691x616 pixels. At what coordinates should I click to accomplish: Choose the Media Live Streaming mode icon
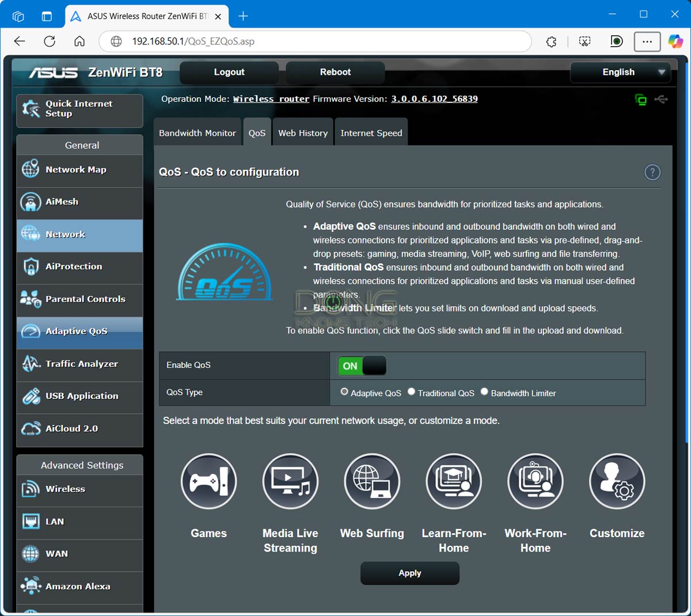click(x=290, y=481)
